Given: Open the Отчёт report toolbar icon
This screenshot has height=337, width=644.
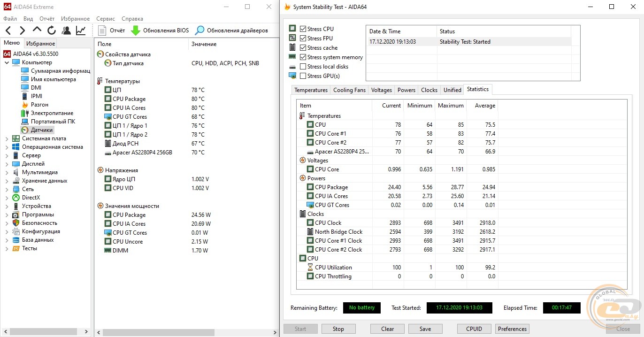Looking at the screenshot, I should pos(102,31).
